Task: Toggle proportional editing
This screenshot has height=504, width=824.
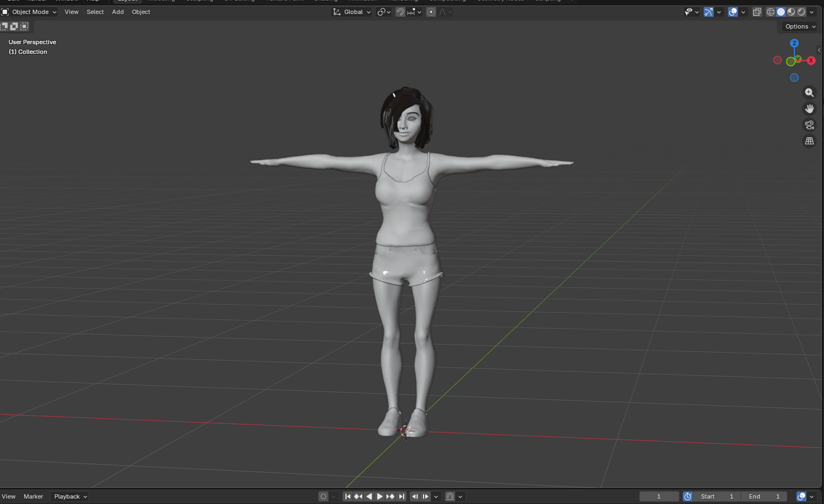Action: click(x=431, y=12)
